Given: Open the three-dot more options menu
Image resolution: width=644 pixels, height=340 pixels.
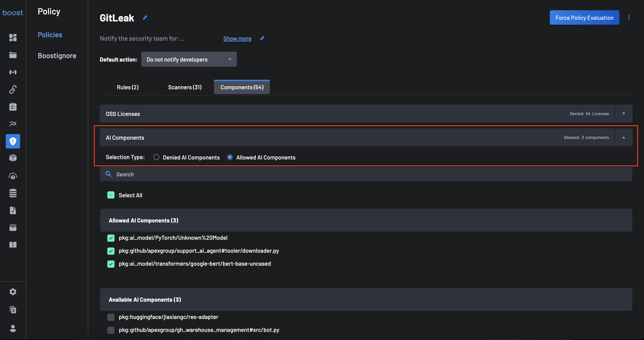Looking at the screenshot, I should click(629, 17).
